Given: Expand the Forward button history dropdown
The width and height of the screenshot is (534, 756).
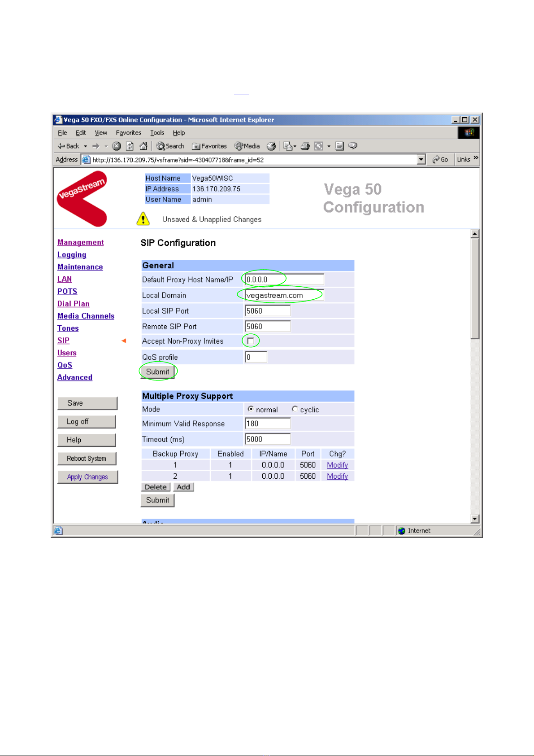Looking at the screenshot, I should [106, 146].
